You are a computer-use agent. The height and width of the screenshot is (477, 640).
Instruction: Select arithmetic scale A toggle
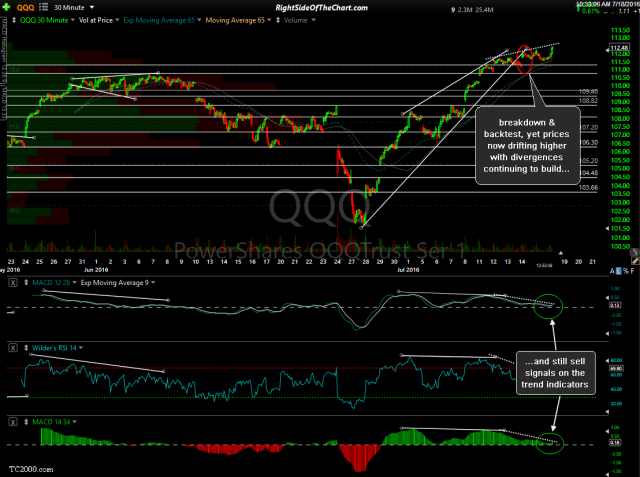pos(612,271)
